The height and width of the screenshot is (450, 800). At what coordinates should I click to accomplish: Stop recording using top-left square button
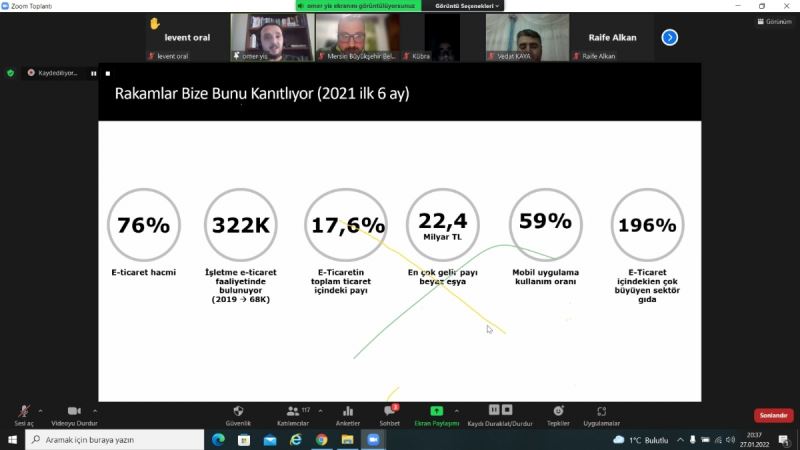click(x=107, y=73)
